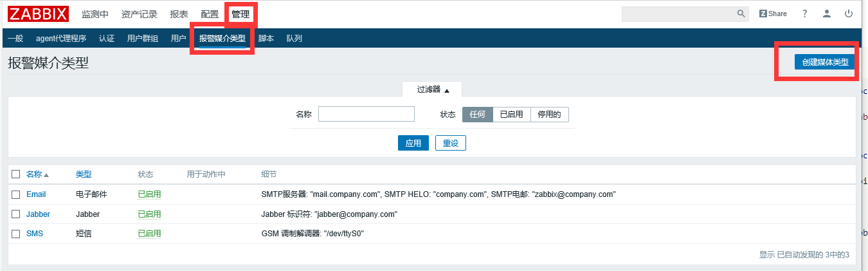Click the 短信 type cell
The image size is (868, 271).
tap(84, 234)
